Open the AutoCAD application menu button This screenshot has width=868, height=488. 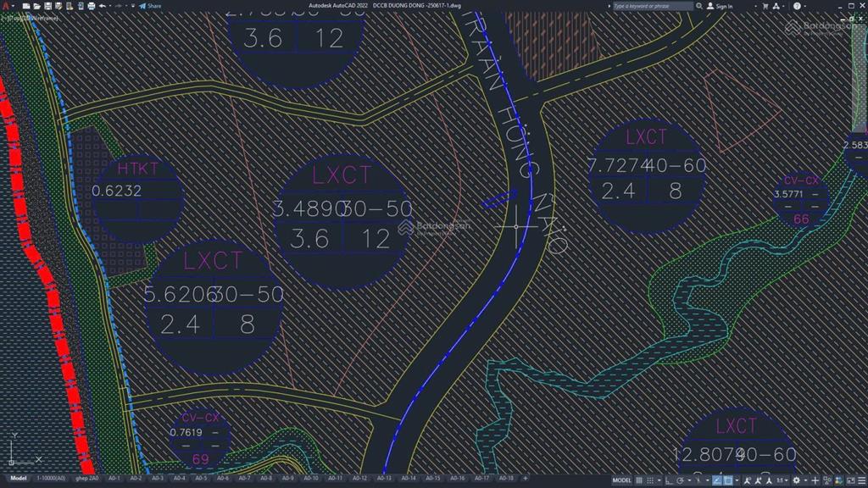pyautogui.click(x=7, y=6)
